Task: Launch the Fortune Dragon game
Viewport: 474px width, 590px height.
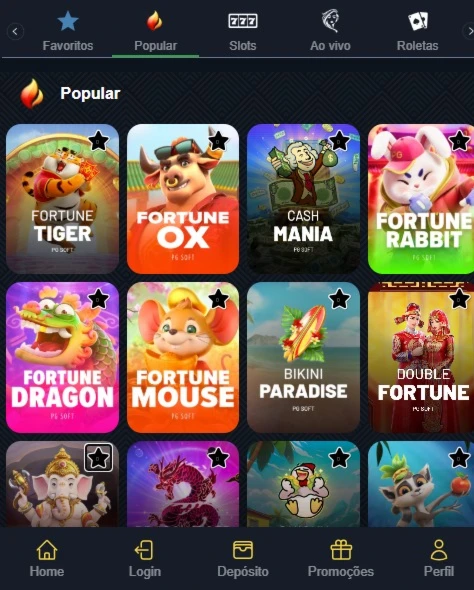Action: pyautogui.click(x=62, y=357)
